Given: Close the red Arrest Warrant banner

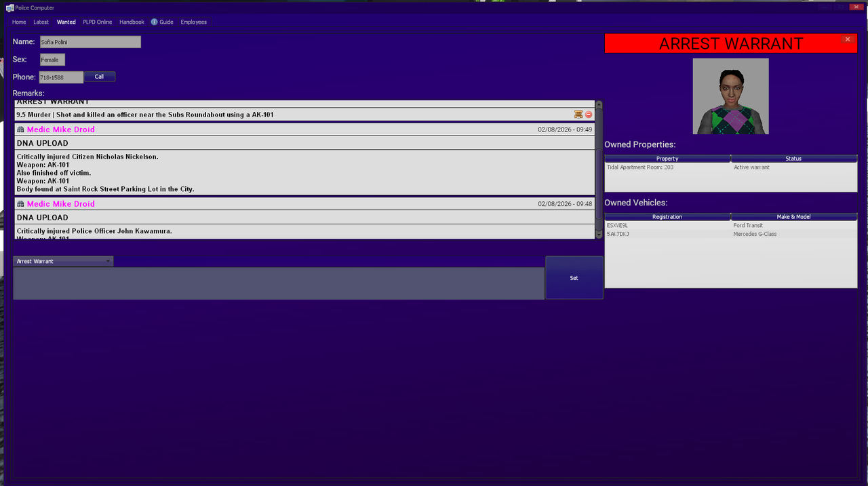Looking at the screenshot, I should (847, 39).
